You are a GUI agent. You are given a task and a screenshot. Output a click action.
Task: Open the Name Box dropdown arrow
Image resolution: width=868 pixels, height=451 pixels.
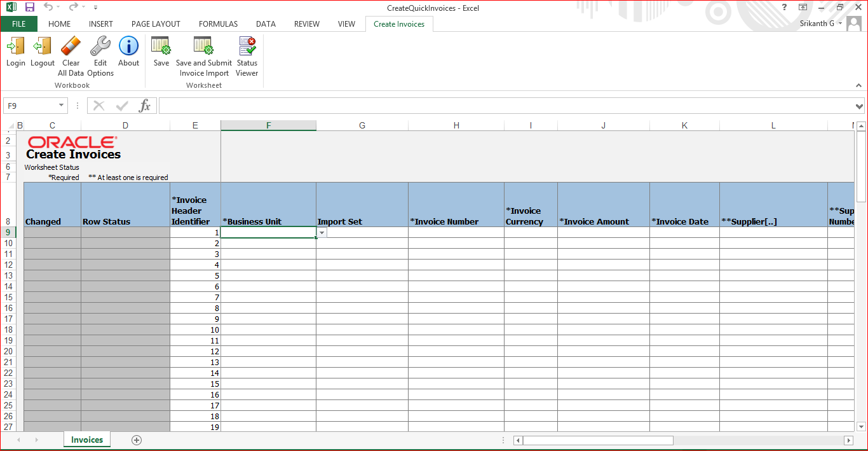[x=61, y=106]
